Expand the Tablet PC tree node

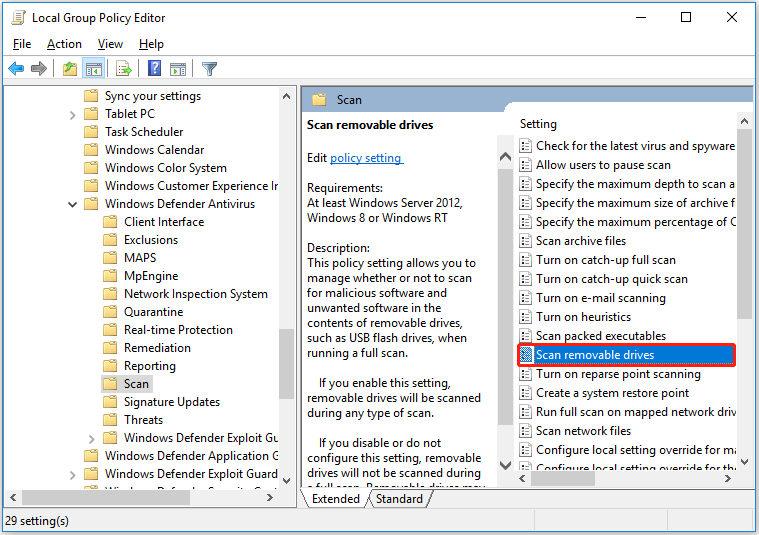pyautogui.click(x=72, y=114)
